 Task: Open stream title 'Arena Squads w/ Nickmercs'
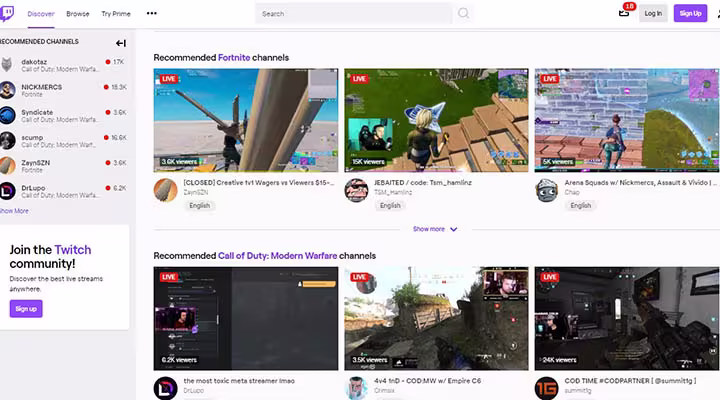640,182
